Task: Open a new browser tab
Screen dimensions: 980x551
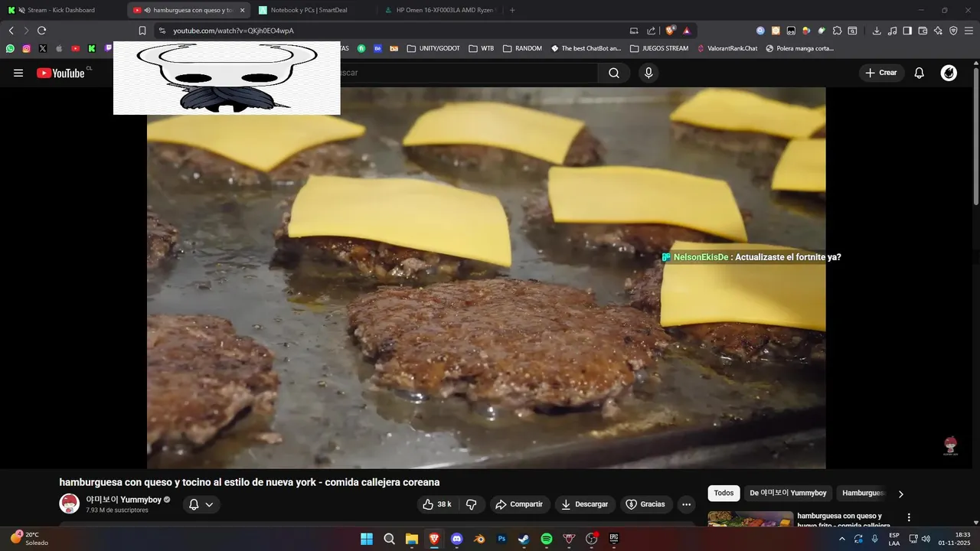Action: [512, 10]
